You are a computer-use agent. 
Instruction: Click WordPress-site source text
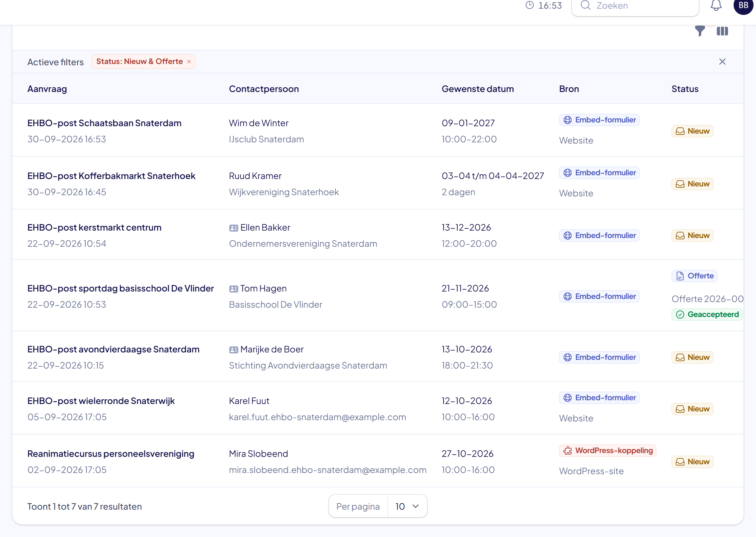591,471
